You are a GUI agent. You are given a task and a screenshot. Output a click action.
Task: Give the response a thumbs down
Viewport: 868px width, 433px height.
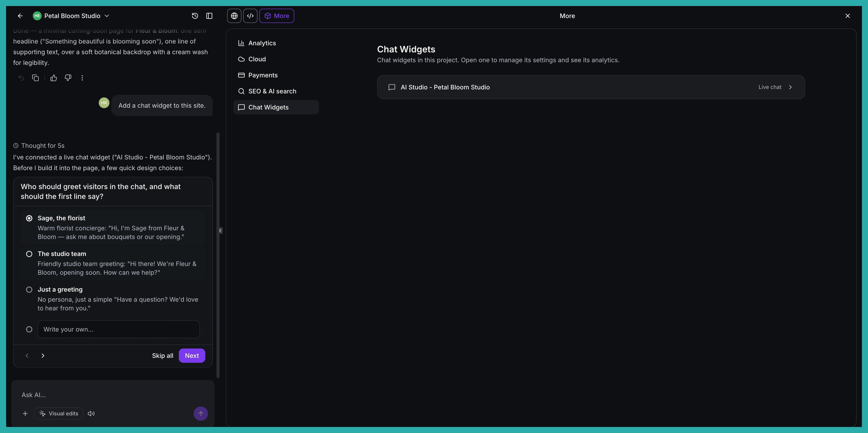(68, 78)
